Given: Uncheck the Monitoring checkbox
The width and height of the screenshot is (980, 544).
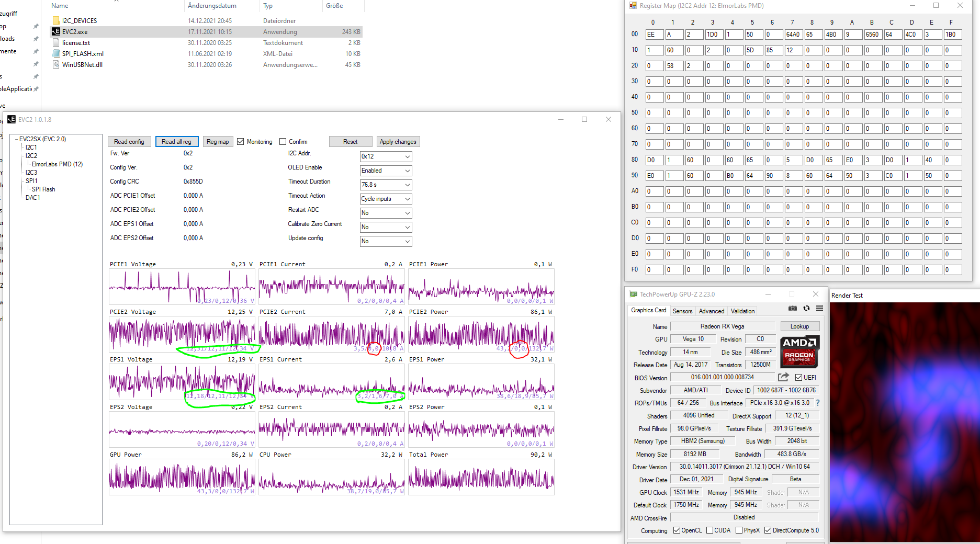Looking at the screenshot, I should (241, 142).
